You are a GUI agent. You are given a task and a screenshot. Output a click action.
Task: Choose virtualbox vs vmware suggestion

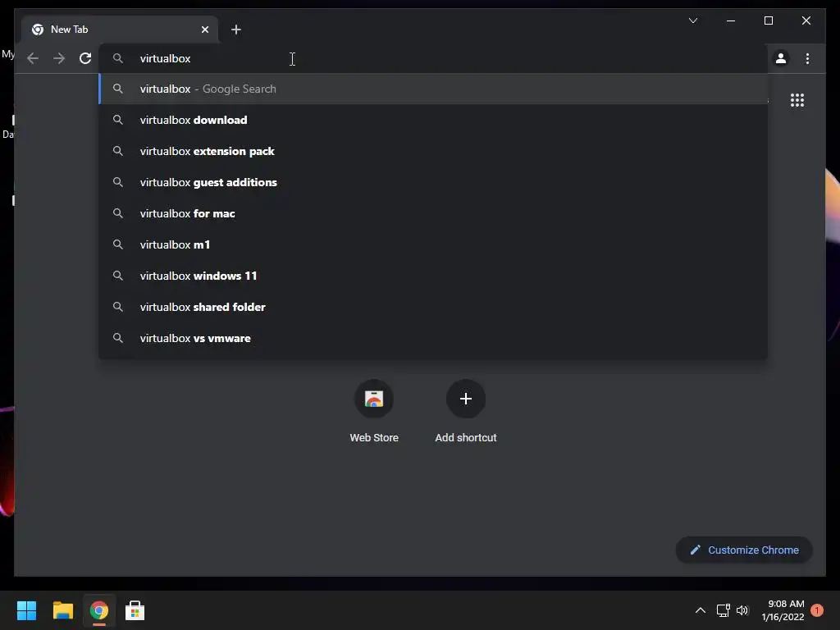pos(433,338)
